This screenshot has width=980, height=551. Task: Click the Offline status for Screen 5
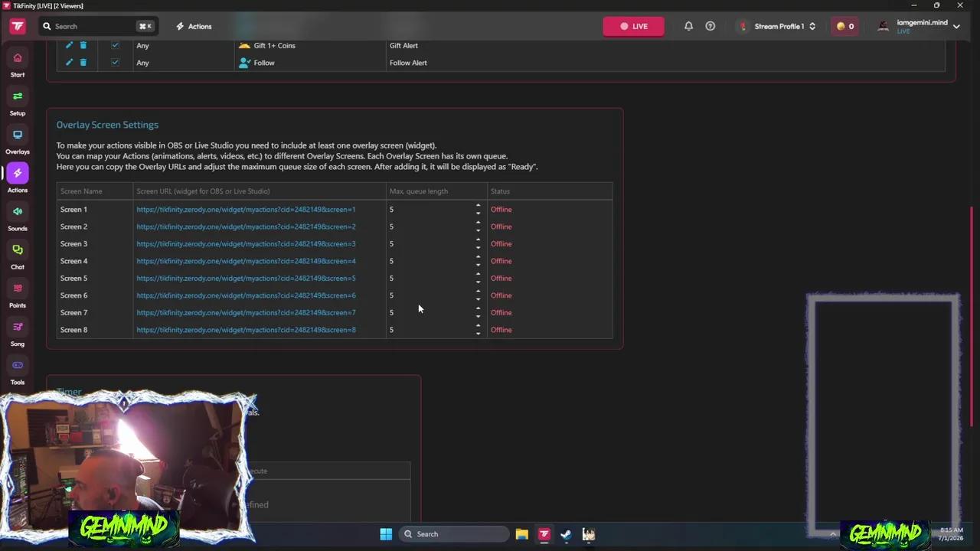[501, 278]
